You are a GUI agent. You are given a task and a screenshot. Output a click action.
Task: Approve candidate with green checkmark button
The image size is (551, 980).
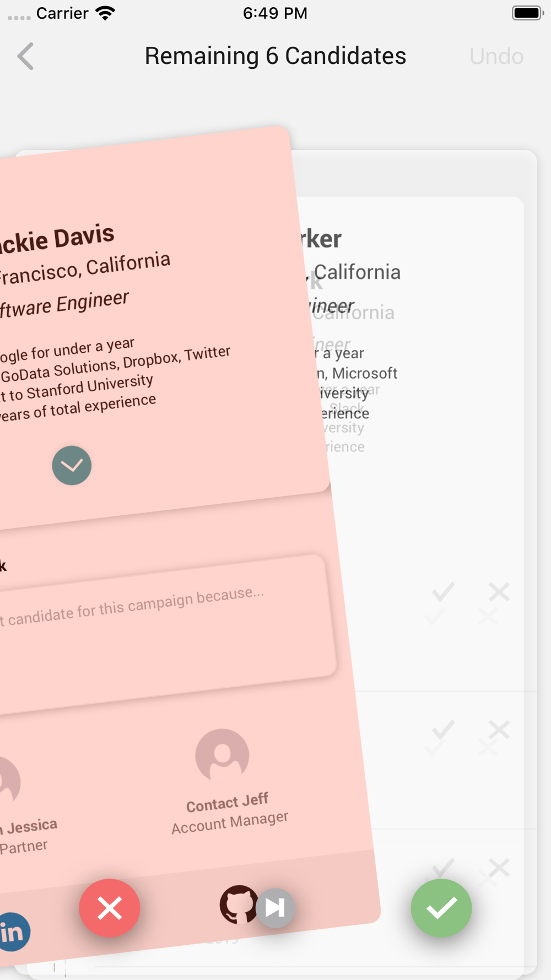[x=441, y=908]
